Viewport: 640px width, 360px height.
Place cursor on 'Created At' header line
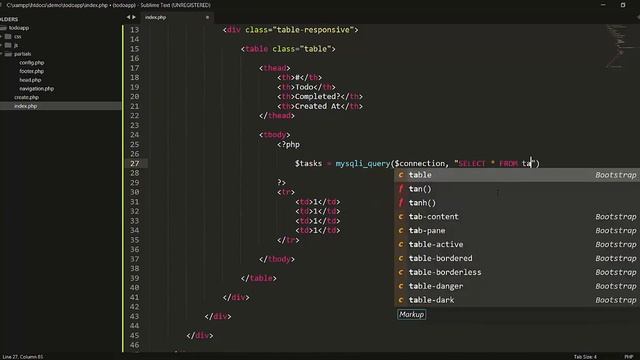point(320,106)
